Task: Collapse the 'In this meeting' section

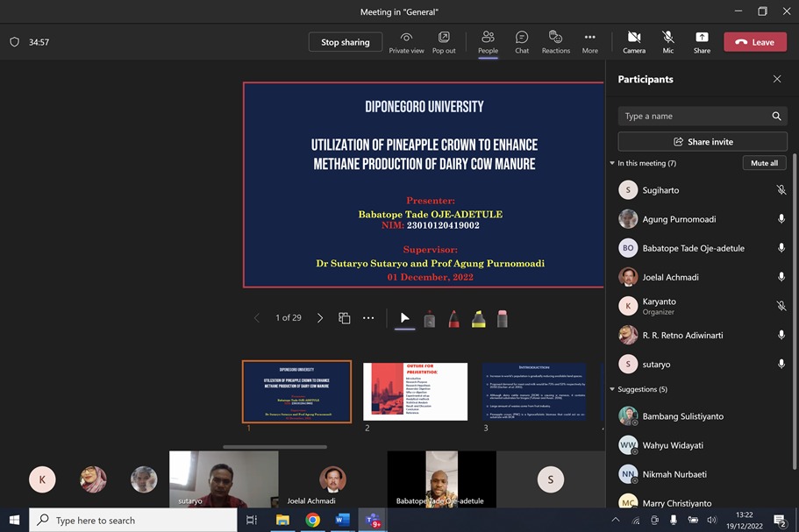Action: pos(612,163)
